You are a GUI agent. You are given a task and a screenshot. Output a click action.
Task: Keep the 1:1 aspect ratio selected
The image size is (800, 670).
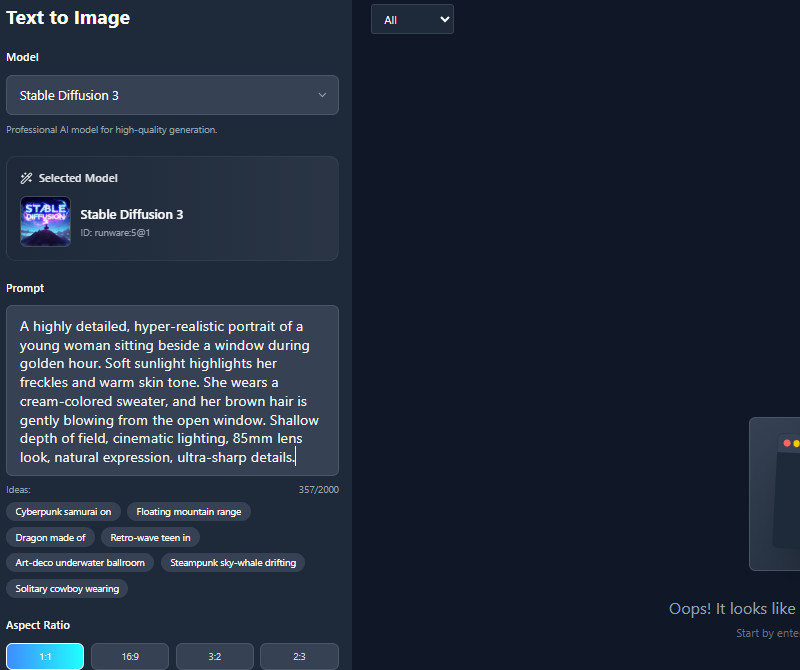pyautogui.click(x=44, y=656)
